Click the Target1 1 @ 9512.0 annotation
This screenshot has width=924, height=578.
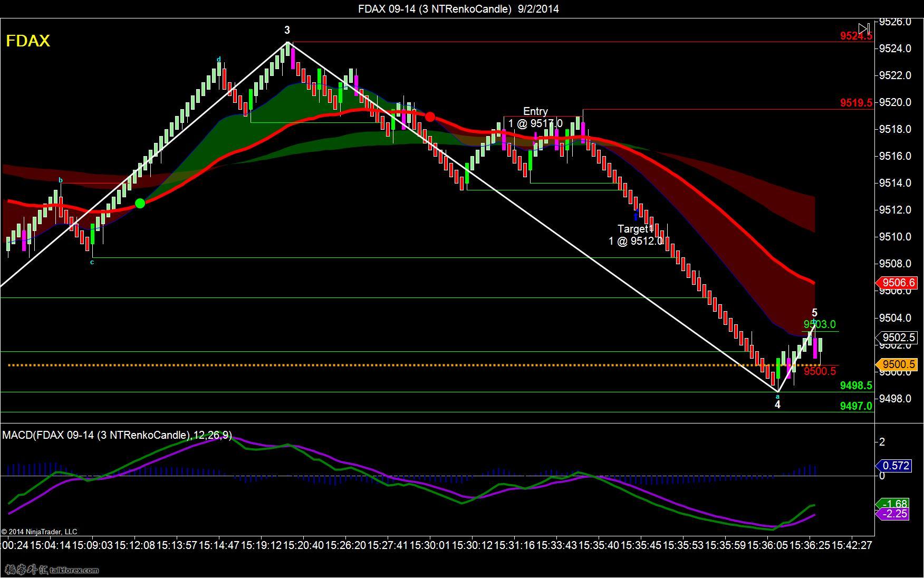tap(636, 235)
